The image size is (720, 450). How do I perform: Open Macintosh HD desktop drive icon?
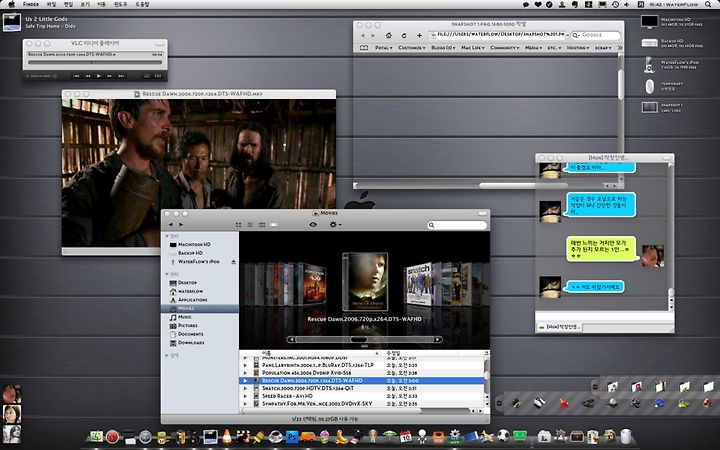click(649, 22)
